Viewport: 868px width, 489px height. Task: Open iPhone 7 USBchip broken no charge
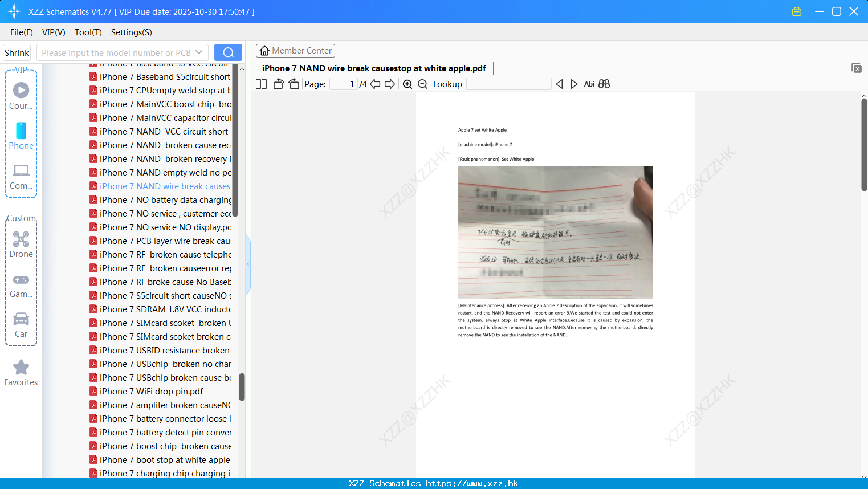(x=161, y=364)
